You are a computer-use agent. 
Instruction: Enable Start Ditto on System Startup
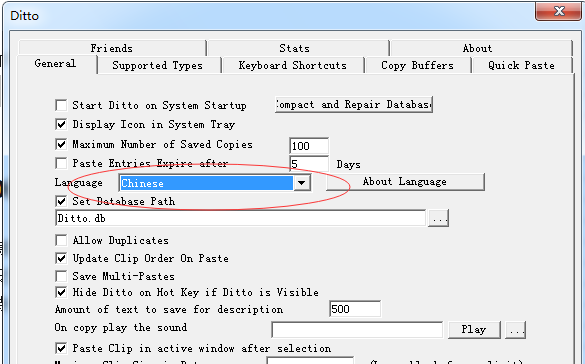61,105
